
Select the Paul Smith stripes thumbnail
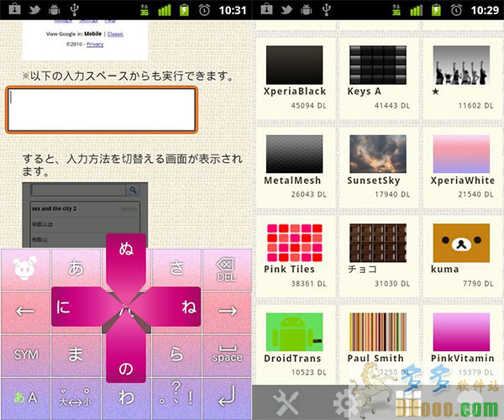378,332
